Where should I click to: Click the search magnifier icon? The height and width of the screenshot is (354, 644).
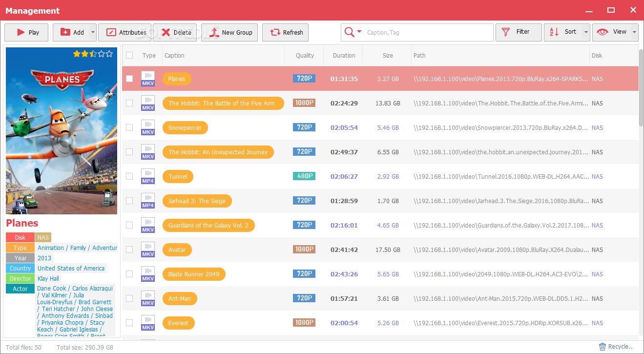click(x=349, y=32)
